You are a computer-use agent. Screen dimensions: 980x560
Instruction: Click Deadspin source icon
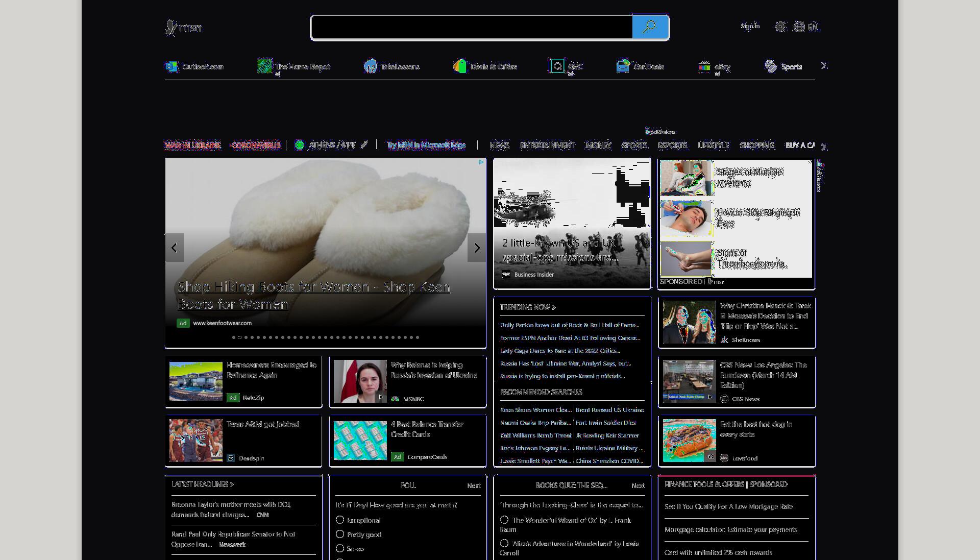point(231,458)
